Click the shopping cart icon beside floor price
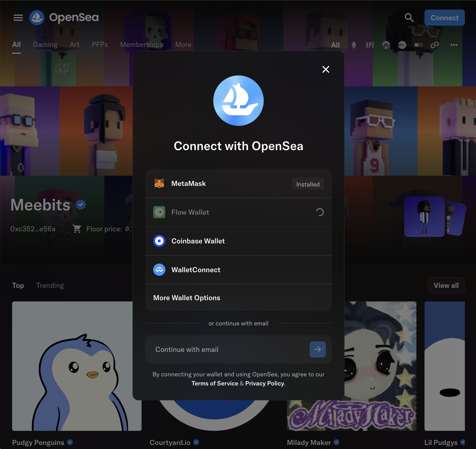 click(77, 229)
